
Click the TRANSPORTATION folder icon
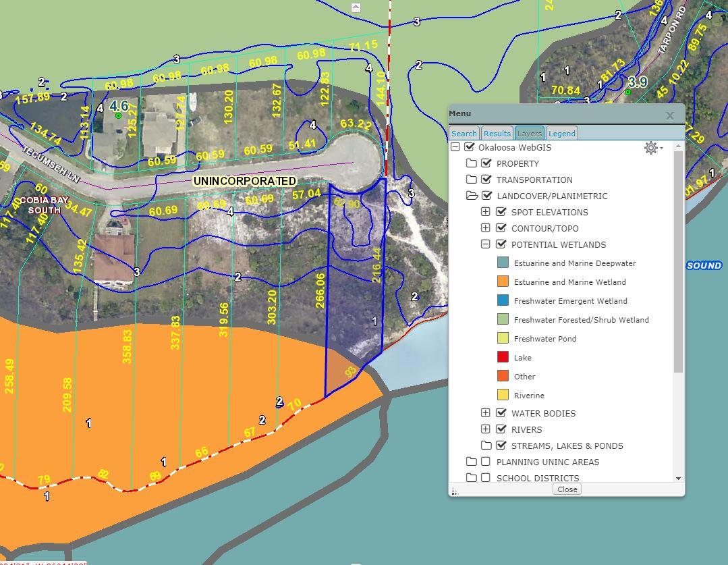click(472, 180)
